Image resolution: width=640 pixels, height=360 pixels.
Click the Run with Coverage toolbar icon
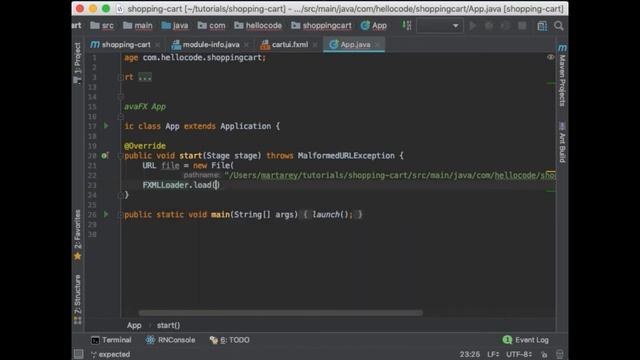coord(505,26)
